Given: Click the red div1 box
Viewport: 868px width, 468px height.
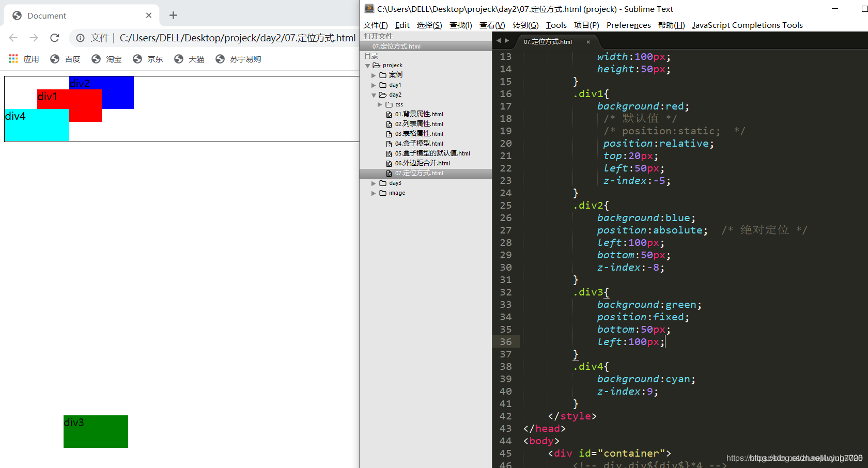Looking at the screenshot, I should point(69,105).
